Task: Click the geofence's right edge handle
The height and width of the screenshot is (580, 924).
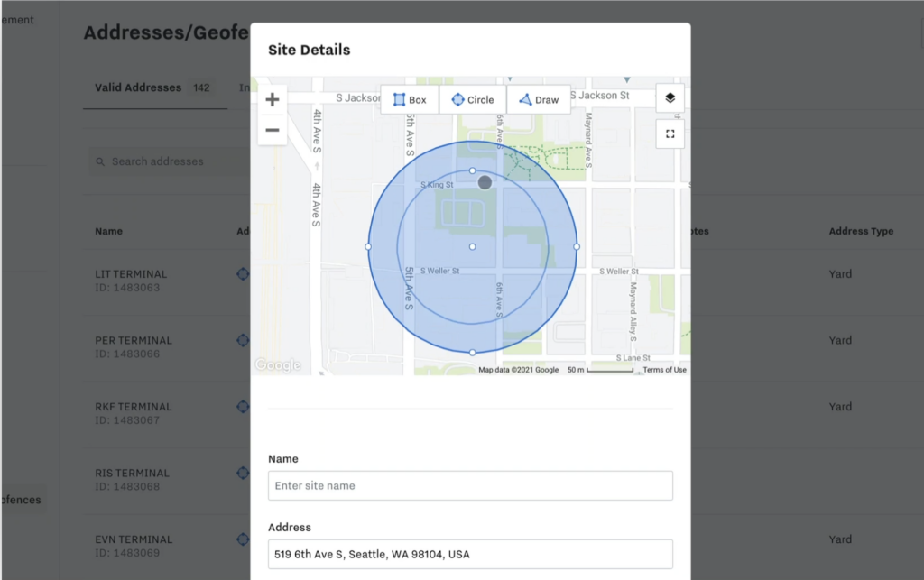Action: [x=577, y=246]
